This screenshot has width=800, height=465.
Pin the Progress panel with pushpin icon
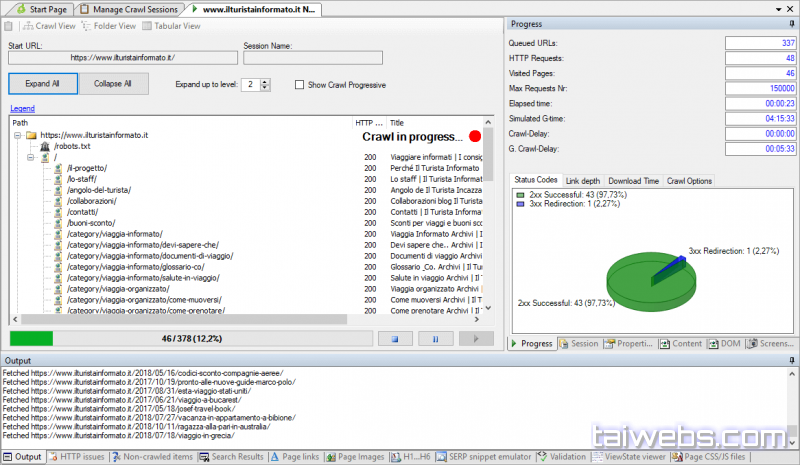pos(792,23)
